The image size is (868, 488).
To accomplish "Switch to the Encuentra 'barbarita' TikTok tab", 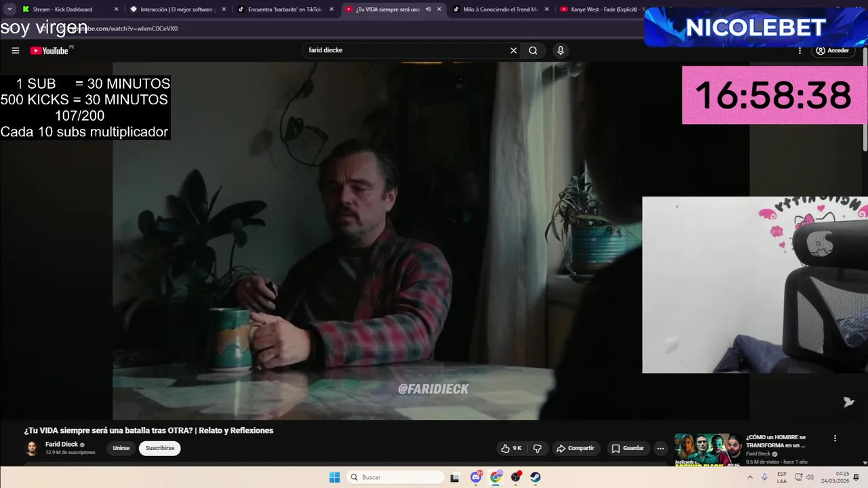I will pos(285,9).
